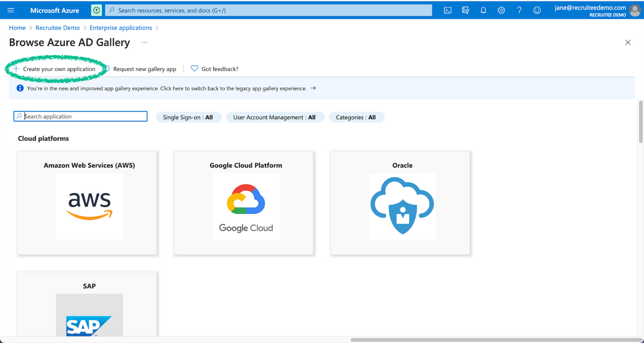This screenshot has height=343, width=644.
Task: Open the ellipsis menu next to the page title
Action: 144,43
